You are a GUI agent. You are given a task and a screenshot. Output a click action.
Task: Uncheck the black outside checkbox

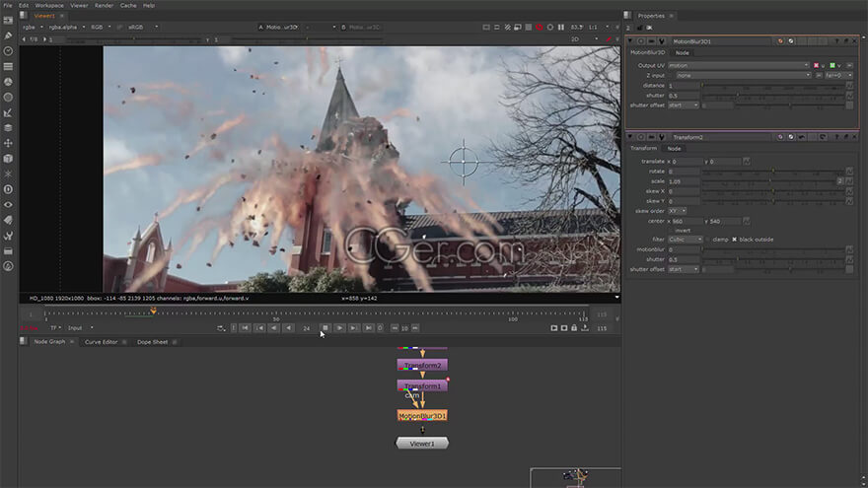[x=734, y=240]
